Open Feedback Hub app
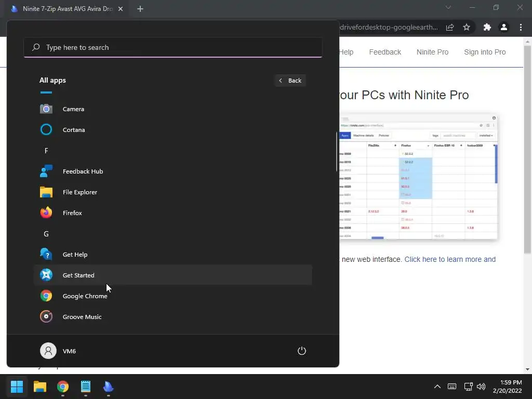 tap(172, 171)
